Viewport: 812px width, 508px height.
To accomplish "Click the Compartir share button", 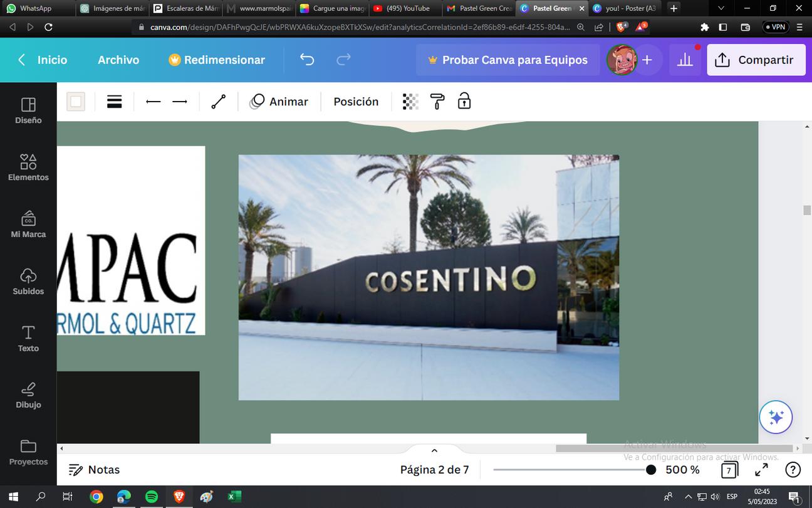I will click(x=756, y=60).
